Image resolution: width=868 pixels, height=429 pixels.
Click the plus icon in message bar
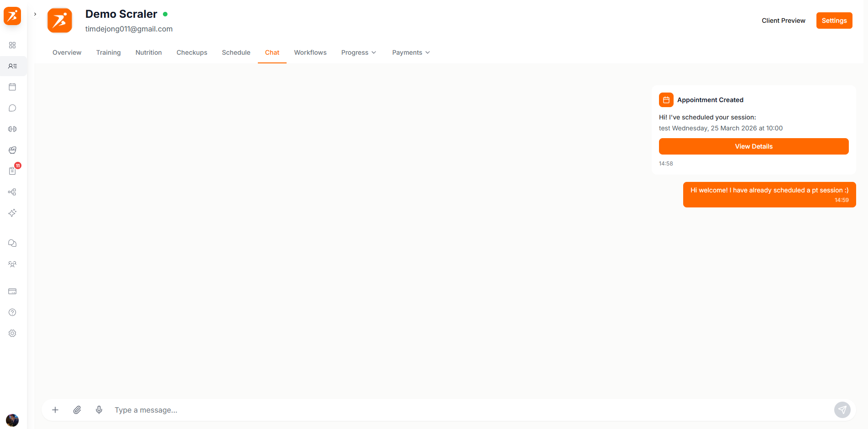point(55,410)
